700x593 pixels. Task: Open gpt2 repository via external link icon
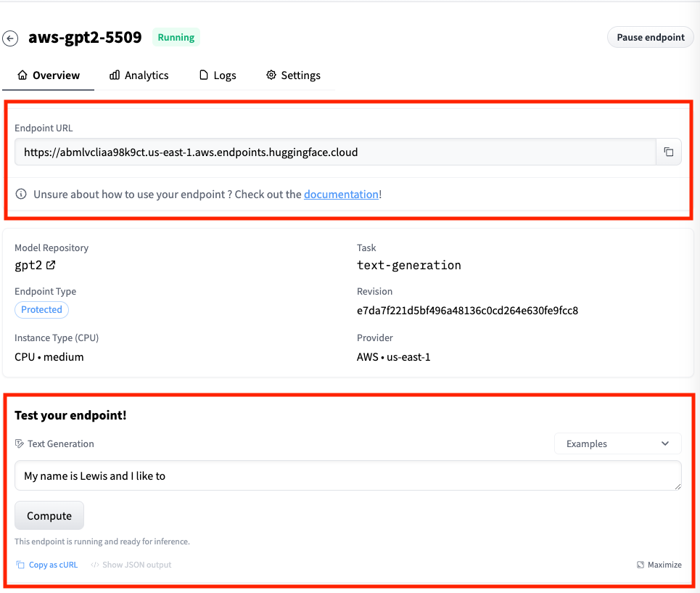point(51,266)
